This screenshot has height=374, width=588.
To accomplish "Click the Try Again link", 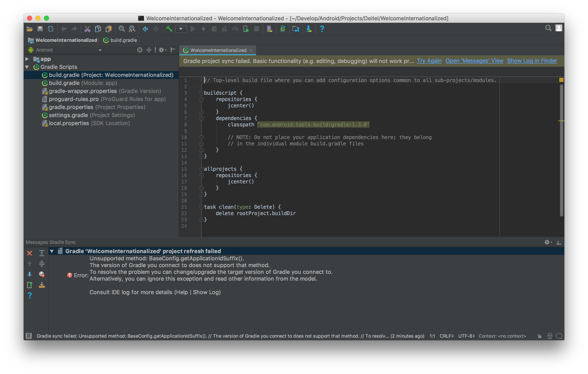I will pyautogui.click(x=429, y=61).
